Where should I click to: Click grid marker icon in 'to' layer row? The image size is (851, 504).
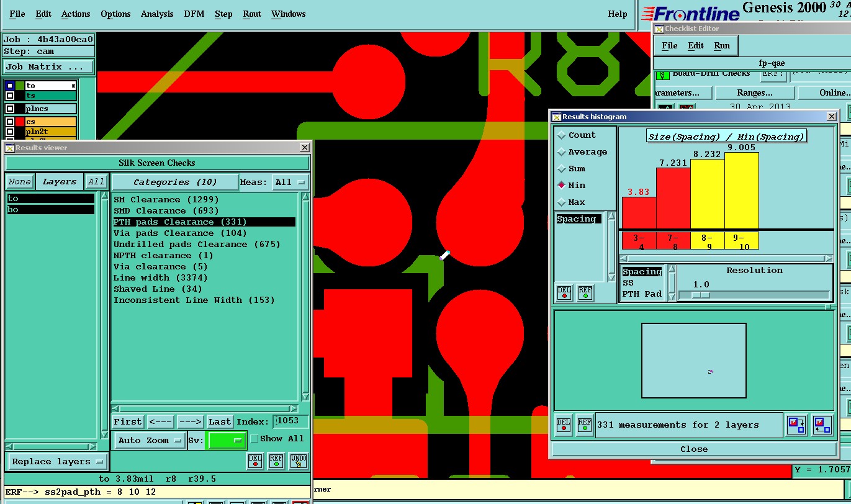click(73, 86)
